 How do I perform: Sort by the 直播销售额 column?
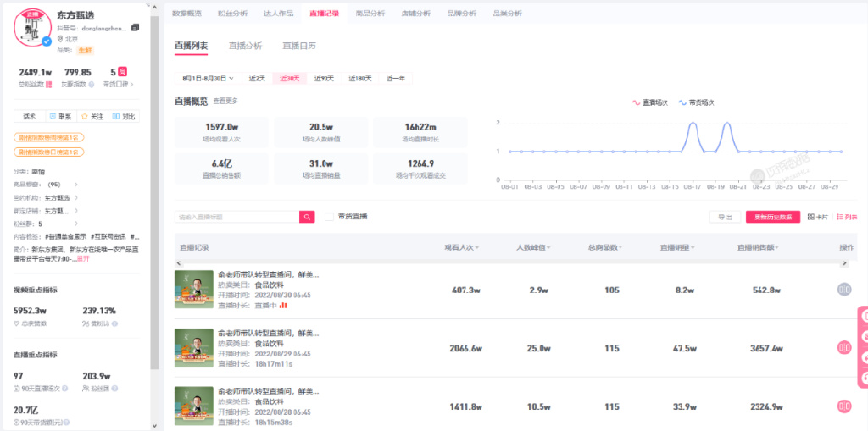click(x=759, y=247)
